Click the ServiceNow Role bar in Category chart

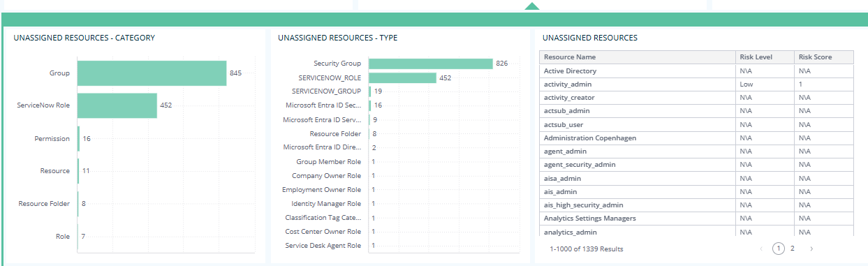(117, 105)
